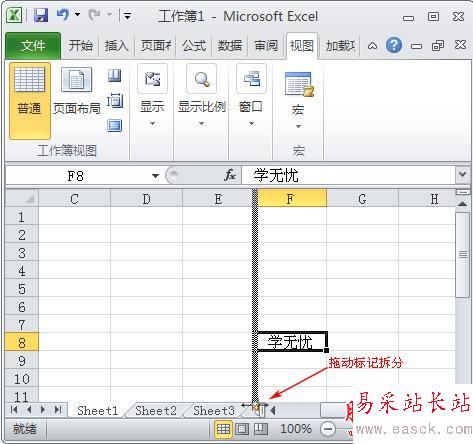Select the 普通 normal view button

pyautogui.click(x=30, y=101)
